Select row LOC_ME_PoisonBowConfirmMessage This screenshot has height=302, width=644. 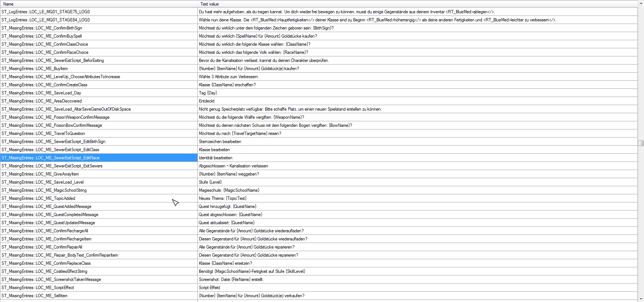tap(319, 125)
